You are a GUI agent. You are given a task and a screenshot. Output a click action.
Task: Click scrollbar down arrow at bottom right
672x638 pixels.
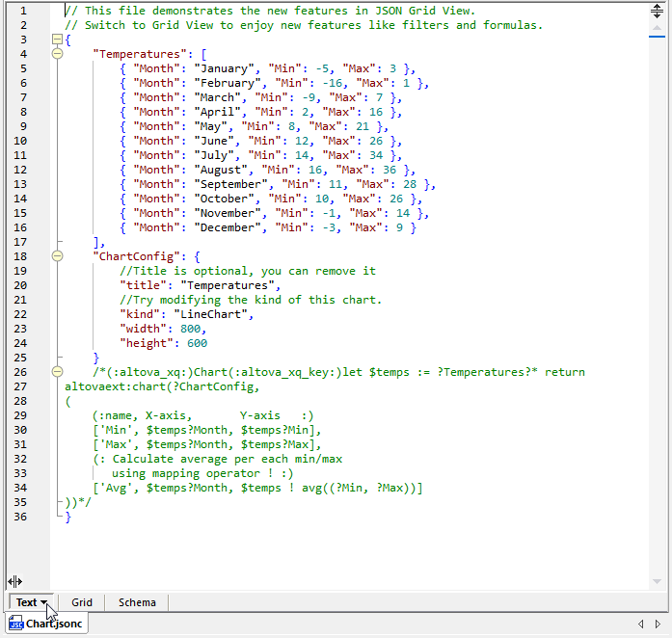point(657,581)
